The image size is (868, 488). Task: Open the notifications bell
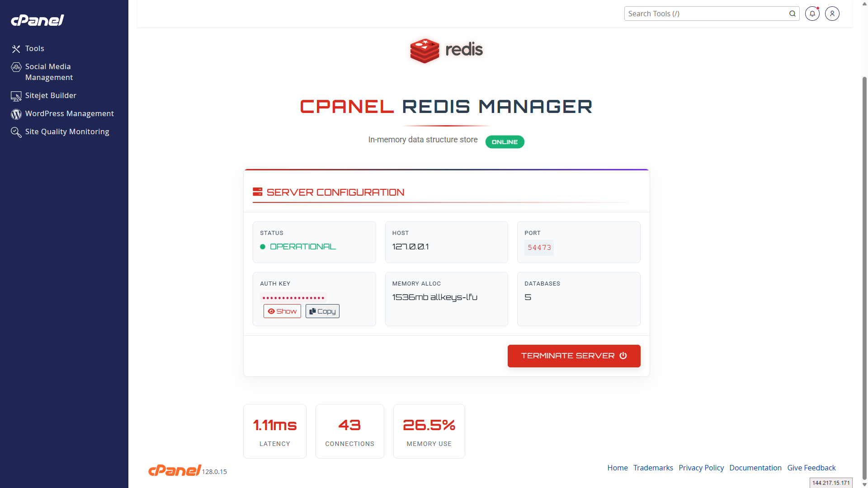(812, 14)
